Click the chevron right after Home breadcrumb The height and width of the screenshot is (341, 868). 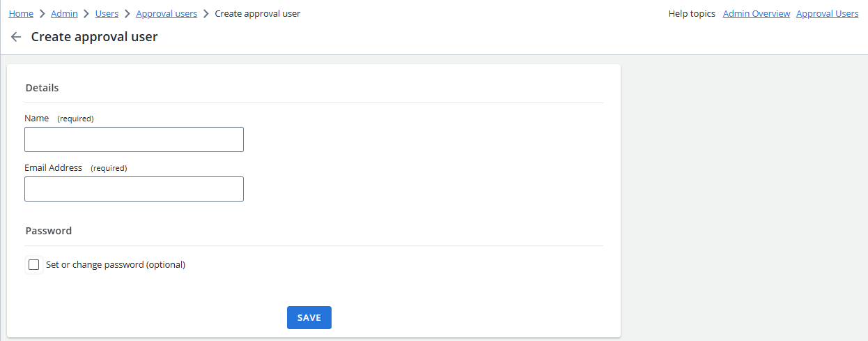[42, 13]
